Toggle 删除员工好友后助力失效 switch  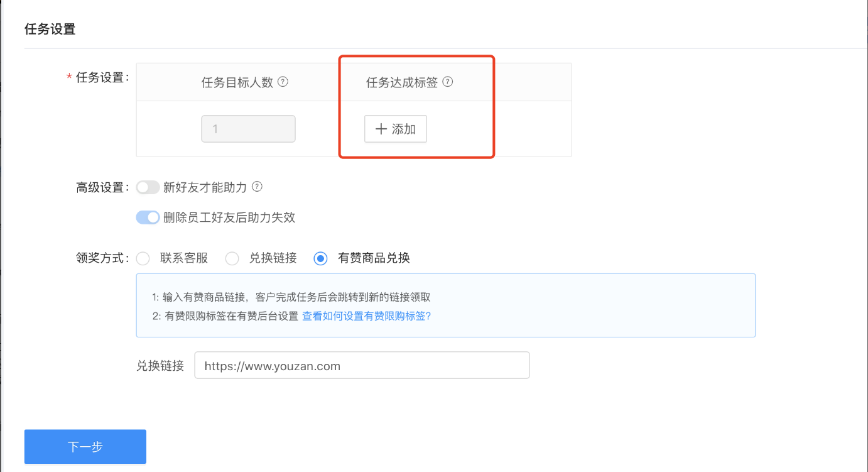pyautogui.click(x=148, y=217)
